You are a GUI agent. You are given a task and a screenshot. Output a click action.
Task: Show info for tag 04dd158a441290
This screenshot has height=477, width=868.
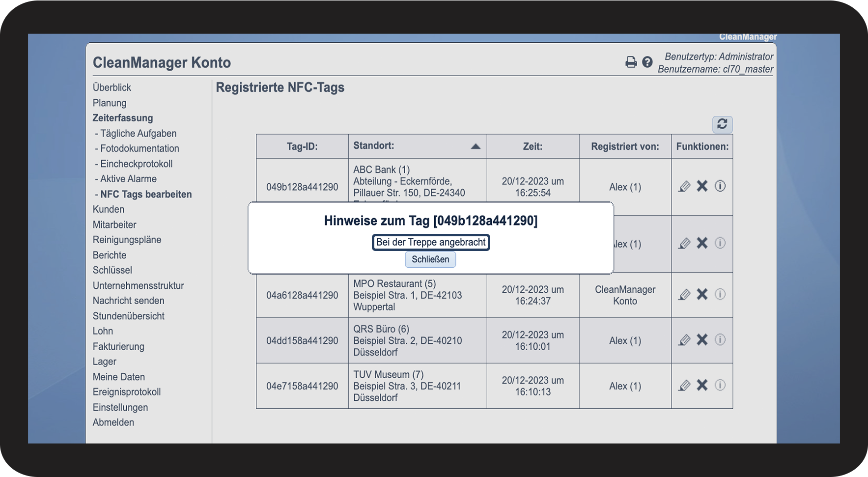[x=720, y=340]
